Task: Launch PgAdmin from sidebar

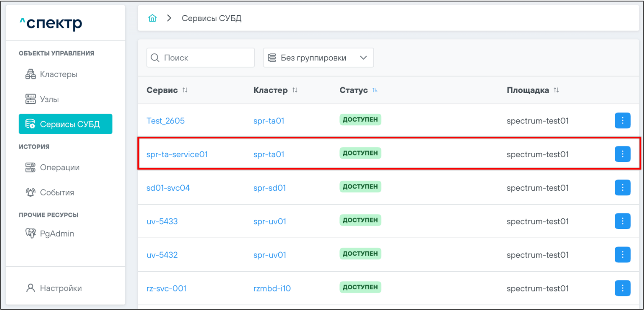Action: (x=56, y=234)
